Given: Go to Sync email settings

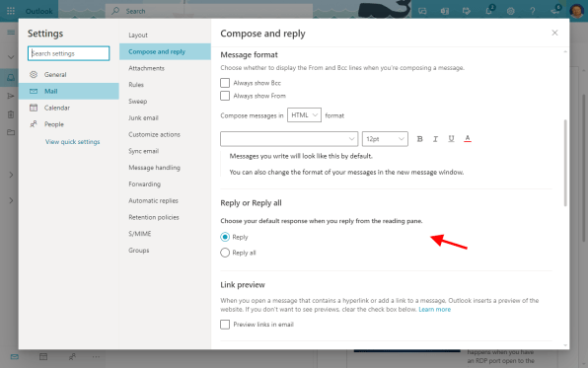Looking at the screenshot, I should point(165,151).
